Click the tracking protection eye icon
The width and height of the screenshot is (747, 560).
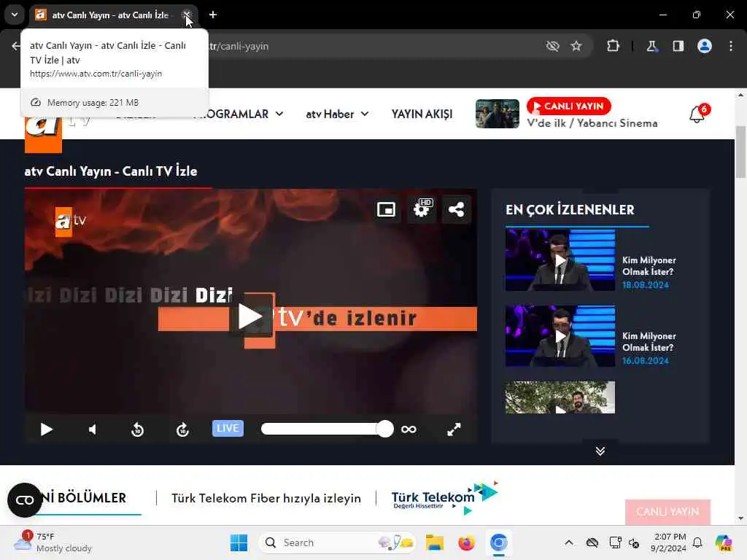552,46
